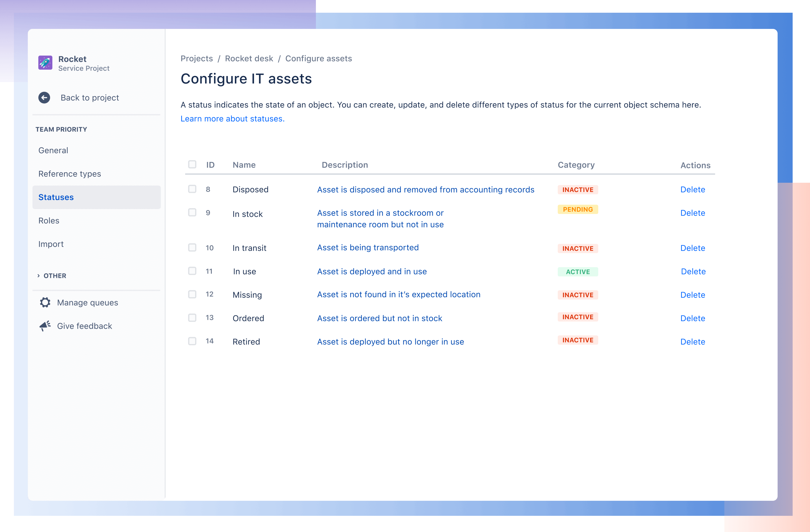This screenshot has width=810, height=532.
Task: Click Learn more about statuses link
Action: (231, 118)
